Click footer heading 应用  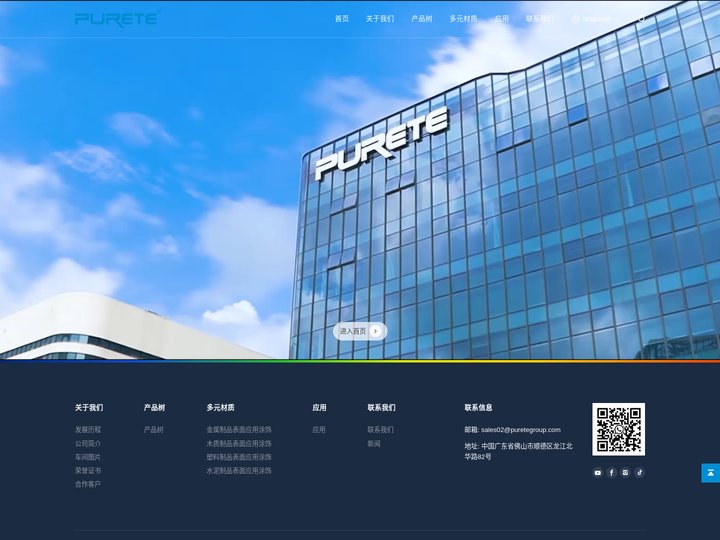319,407
